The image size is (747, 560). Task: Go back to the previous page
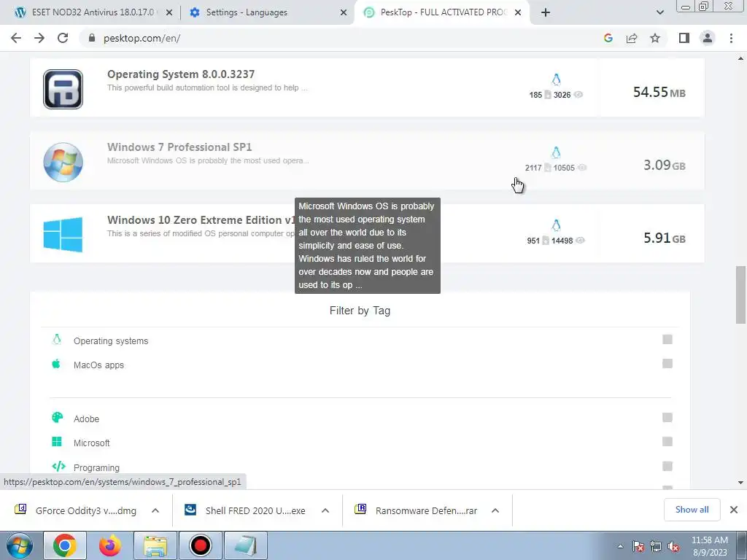(x=16, y=38)
